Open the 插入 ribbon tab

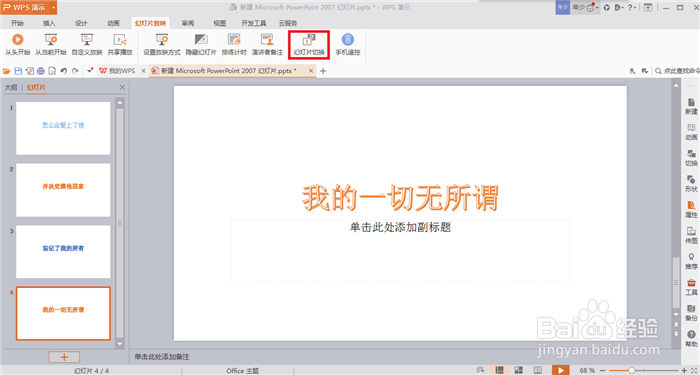tap(49, 23)
